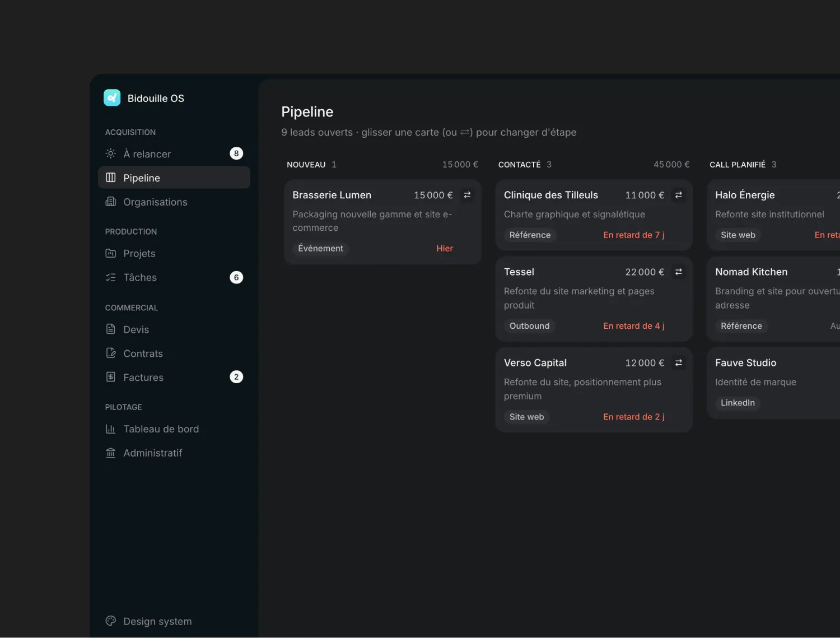Viewport: 840px width, 638px height.
Task: Go to Contrats
Action: (x=174, y=353)
